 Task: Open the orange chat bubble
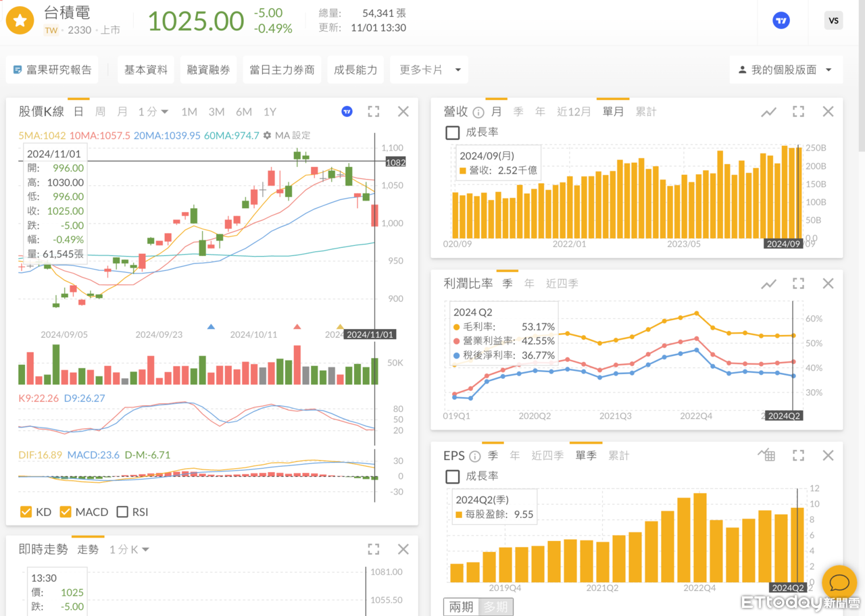point(839,583)
